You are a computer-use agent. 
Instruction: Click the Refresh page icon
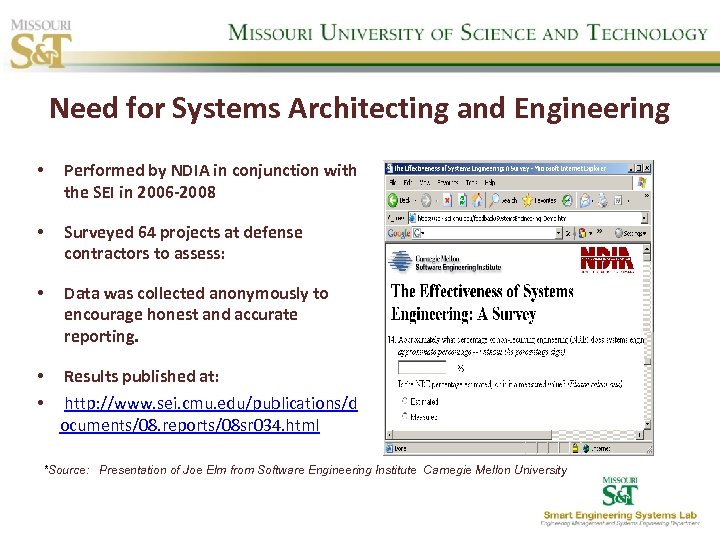coord(462,200)
